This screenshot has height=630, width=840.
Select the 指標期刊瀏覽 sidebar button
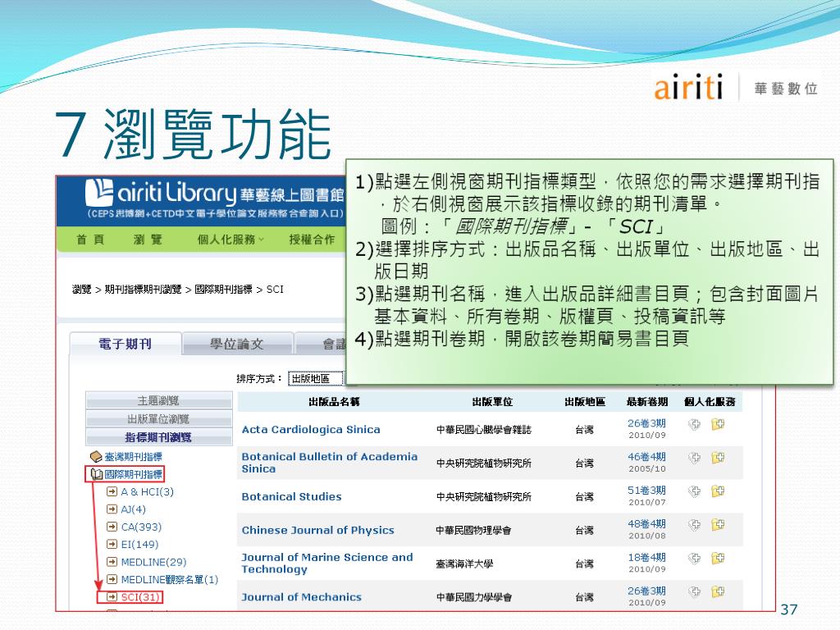pos(158,437)
